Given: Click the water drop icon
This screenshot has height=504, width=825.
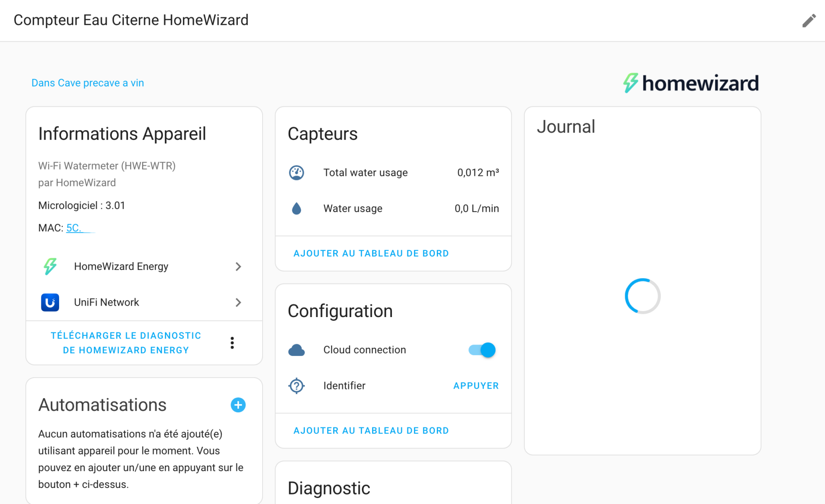Looking at the screenshot, I should pos(297,209).
